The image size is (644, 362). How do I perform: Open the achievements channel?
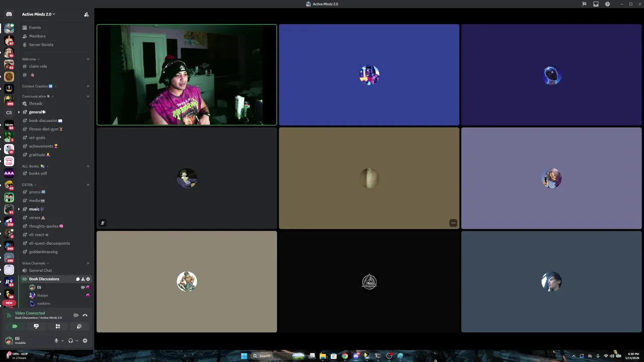56,146
